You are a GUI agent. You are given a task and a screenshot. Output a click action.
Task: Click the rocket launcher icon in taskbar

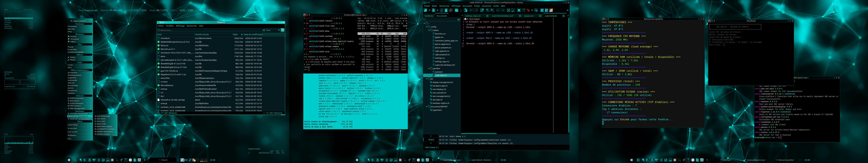pos(121,160)
